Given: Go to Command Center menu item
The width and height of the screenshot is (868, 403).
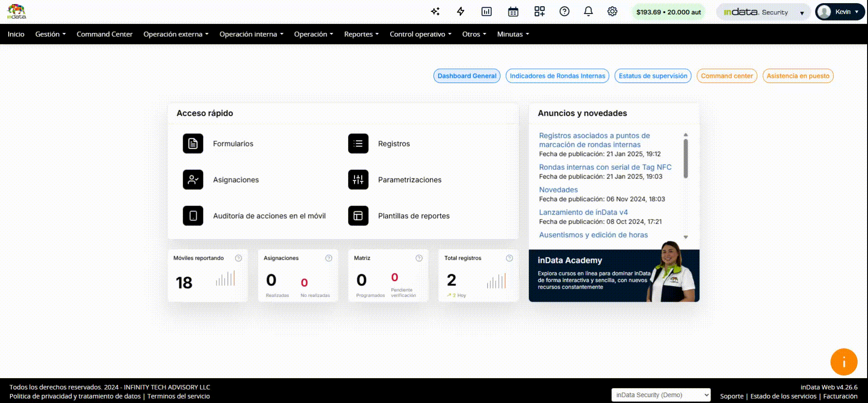Looking at the screenshot, I should click(x=104, y=34).
